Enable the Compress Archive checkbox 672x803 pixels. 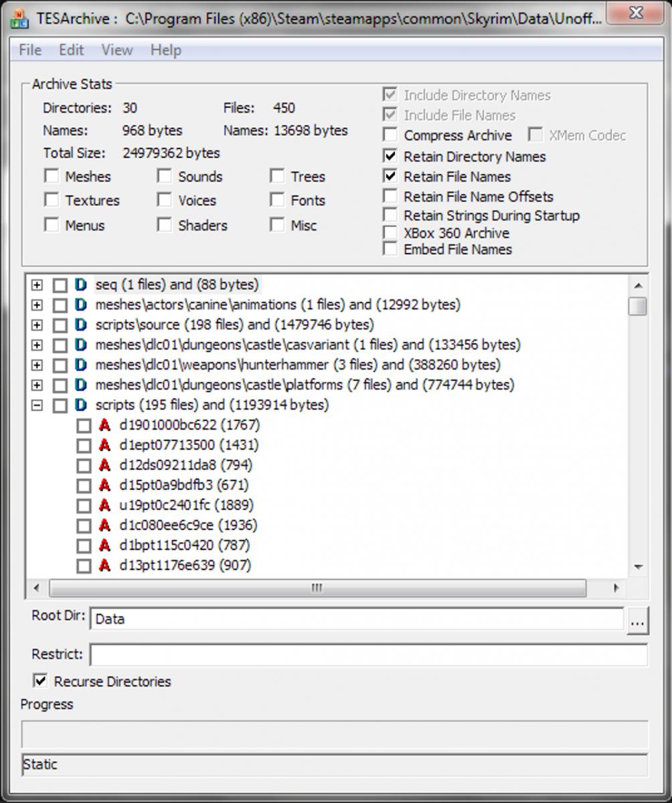click(390, 136)
